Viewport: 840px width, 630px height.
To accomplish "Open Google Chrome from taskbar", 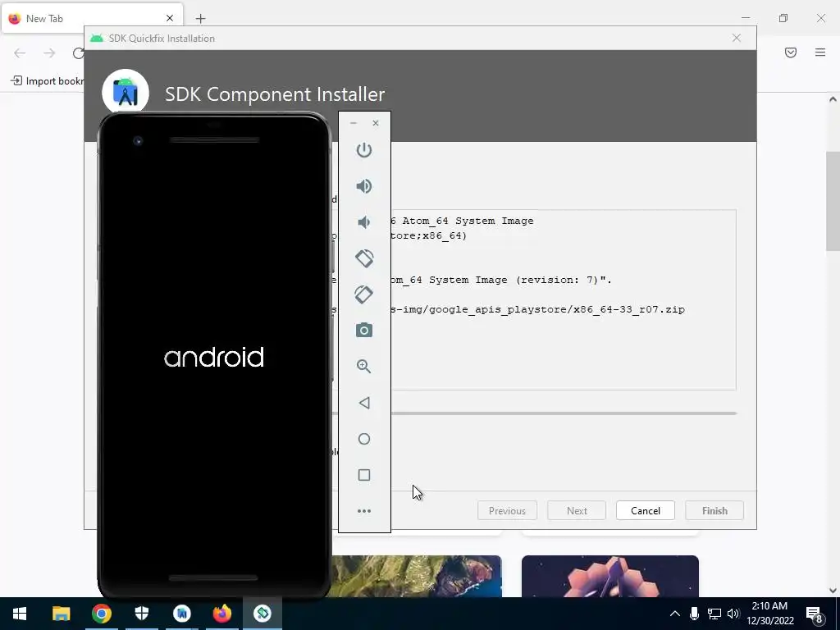I will (101, 614).
